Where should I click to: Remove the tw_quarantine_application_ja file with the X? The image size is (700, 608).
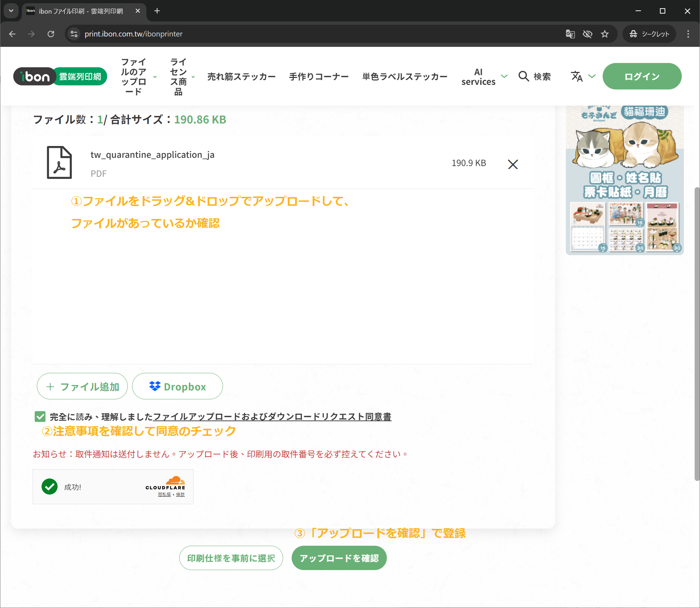tap(512, 164)
